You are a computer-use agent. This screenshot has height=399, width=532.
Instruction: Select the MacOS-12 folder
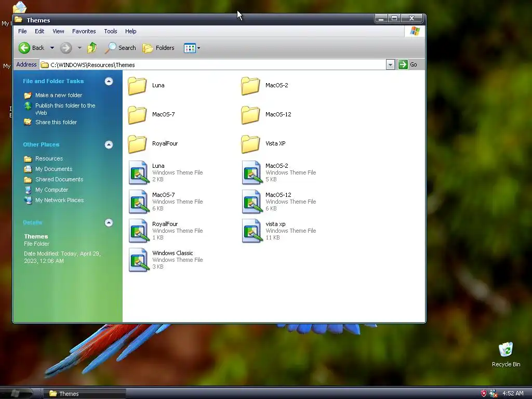coord(266,115)
